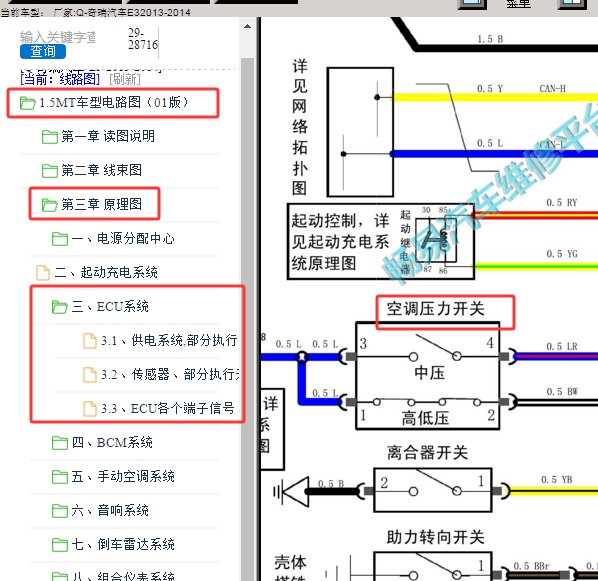
Task: Click folder icon beside 四、BCM系统
Action: click(x=60, y=443)
